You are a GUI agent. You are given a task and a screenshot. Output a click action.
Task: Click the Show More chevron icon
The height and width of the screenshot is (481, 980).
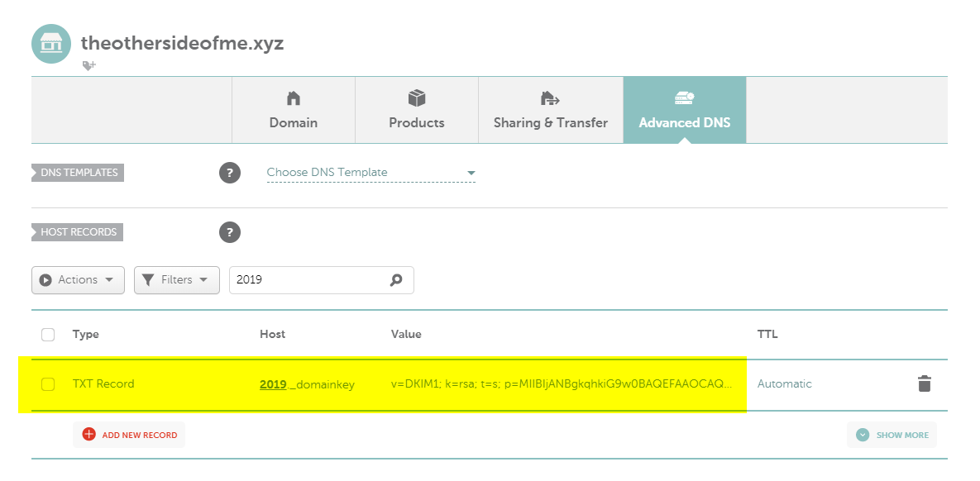click(x=863, y=435)
